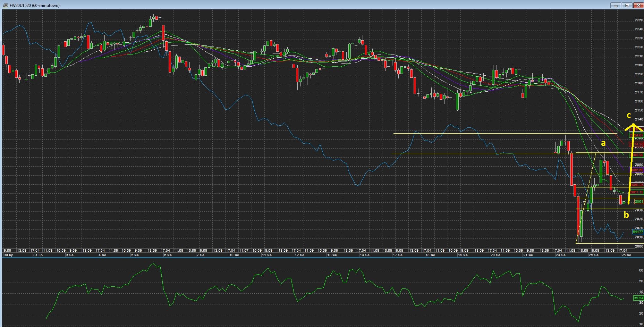The image size is (644, 327).
Task: Select the yellow 'b' wave annotation
Action: tap(626, 215)
